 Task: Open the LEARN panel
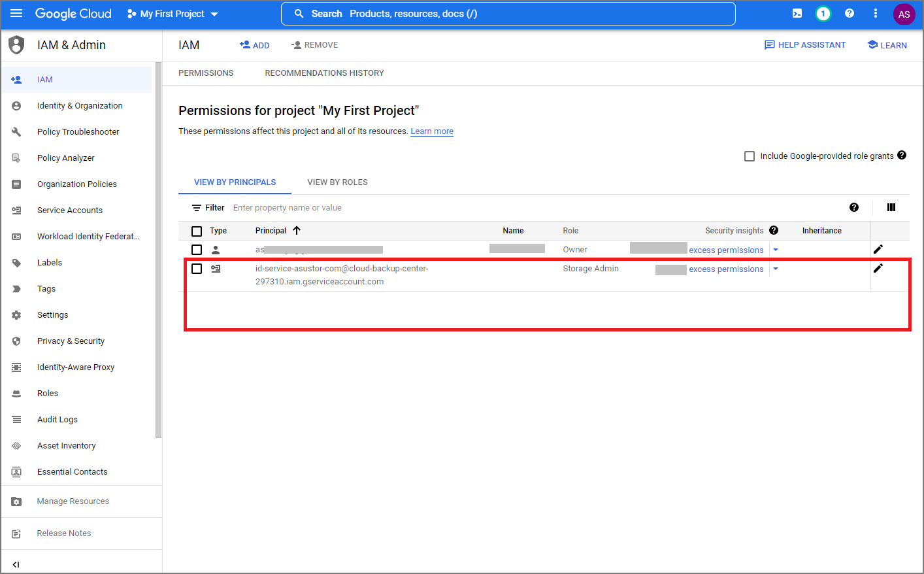[887, 45]
